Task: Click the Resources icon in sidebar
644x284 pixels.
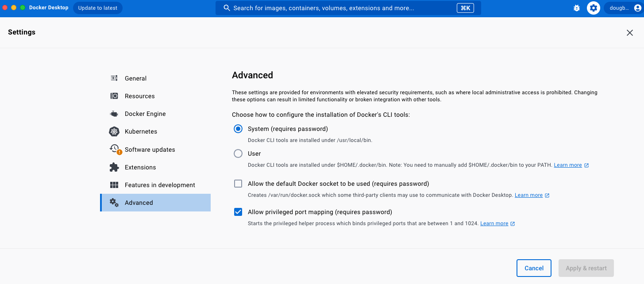Action: [114, 96]
